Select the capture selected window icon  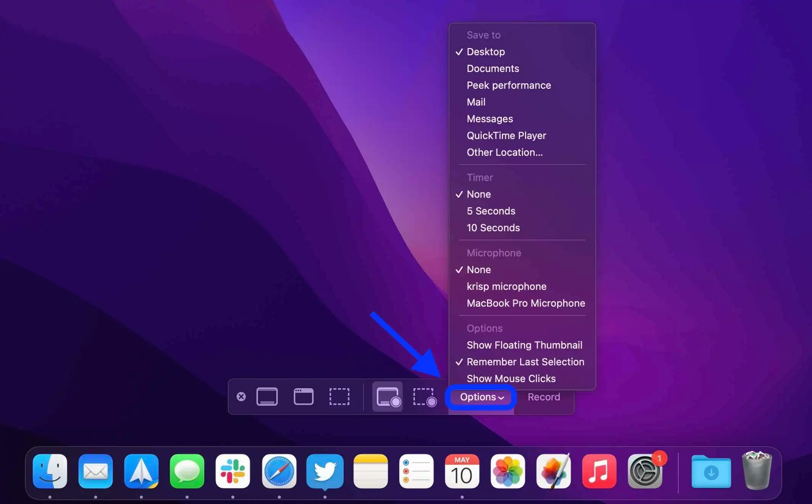[x=303, y=397]
